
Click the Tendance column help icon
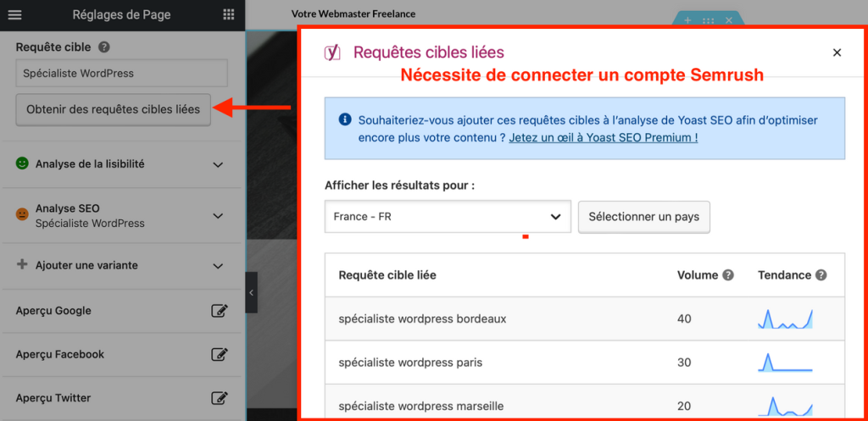[821, 275]
